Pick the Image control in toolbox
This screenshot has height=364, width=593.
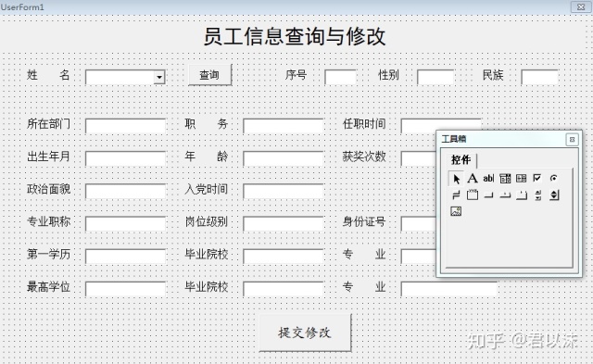(x=456, y=211)
